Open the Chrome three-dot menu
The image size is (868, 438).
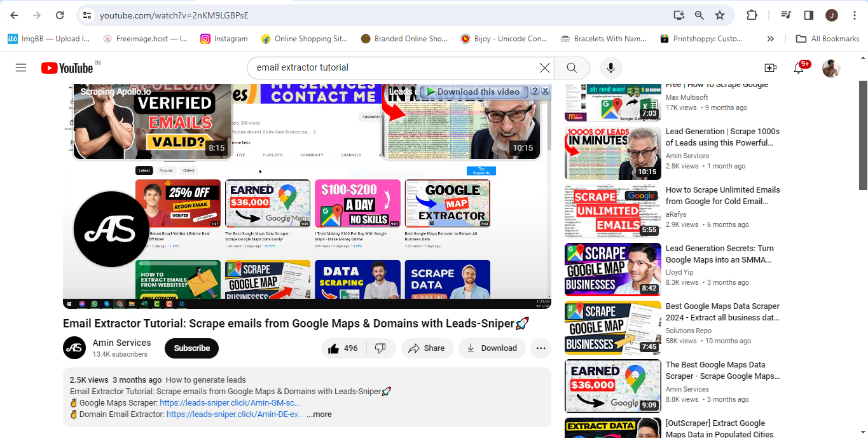(x=854, y=15)
